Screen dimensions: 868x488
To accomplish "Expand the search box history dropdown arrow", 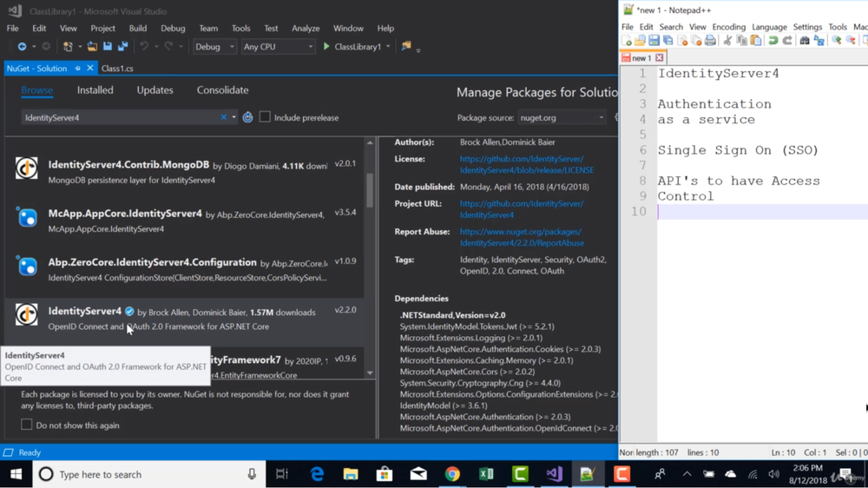I will click(233, 117).
